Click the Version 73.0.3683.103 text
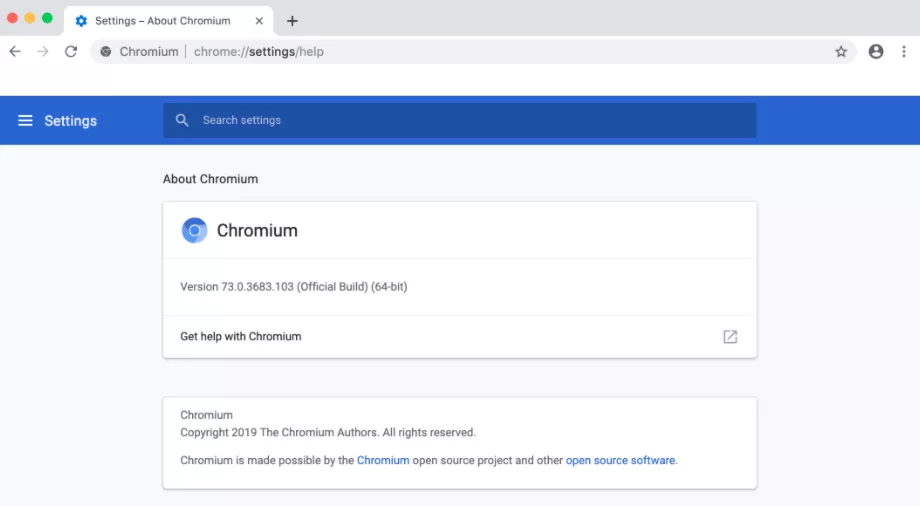The width and height of the screenshot is (920, 506). pyautogui.click(x=293, y=286)
